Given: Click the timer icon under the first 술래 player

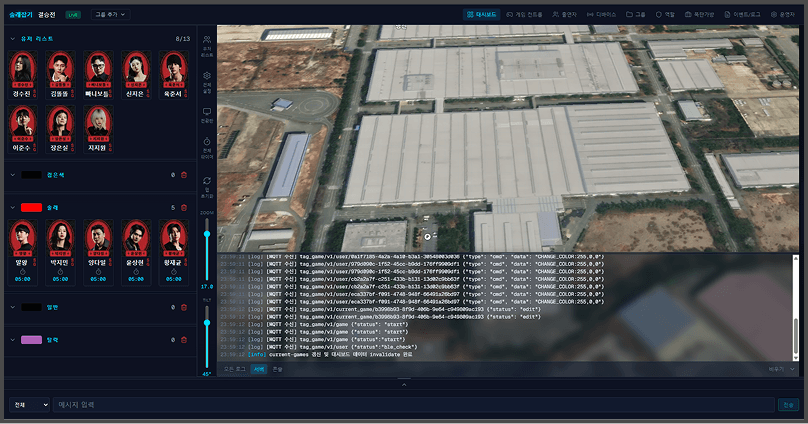Looking at the screenshot, I should coord(23,272).
